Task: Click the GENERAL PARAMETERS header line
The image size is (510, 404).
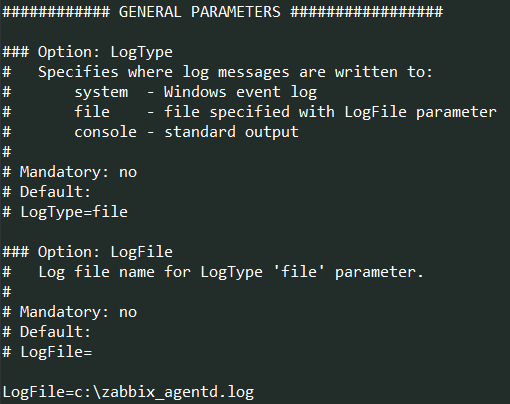Action: click(223, 12)
